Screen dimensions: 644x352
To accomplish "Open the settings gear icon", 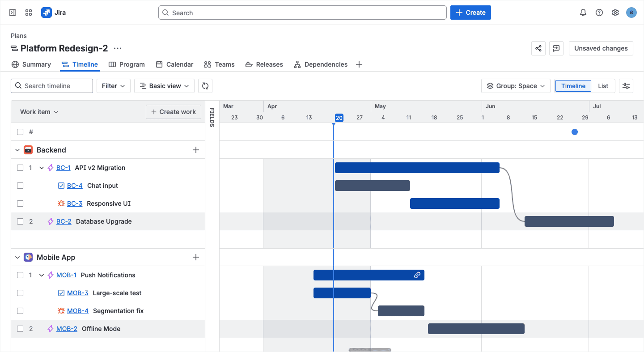I will point(615,13).
